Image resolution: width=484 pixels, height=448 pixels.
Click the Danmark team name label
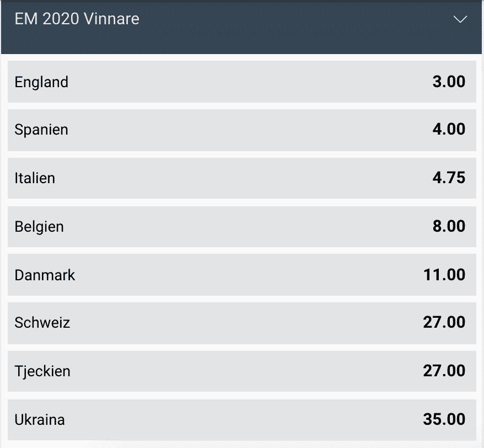(45, 275)
